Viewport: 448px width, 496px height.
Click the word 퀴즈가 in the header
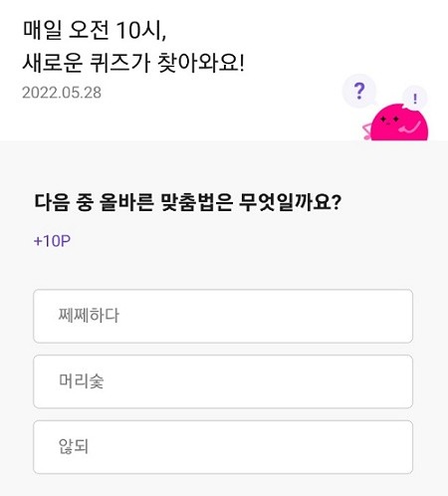(120, 63)
